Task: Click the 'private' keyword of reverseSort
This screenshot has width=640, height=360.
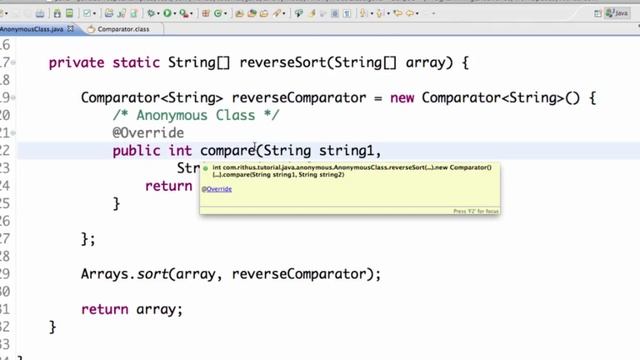Action: pyautogui.click(x=76, y=63)
